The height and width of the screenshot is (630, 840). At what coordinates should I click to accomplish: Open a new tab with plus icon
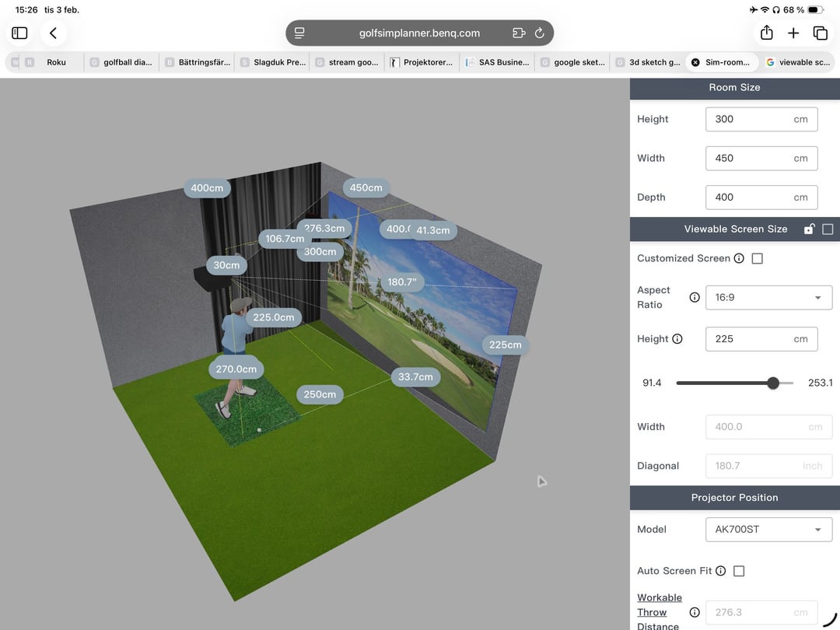click(x=793, y=33)
